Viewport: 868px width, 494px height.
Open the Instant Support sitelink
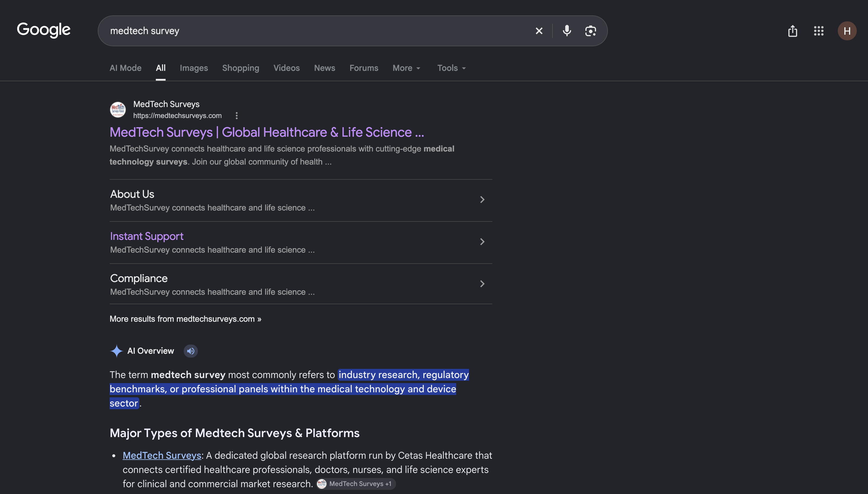[x=147, y=236]
